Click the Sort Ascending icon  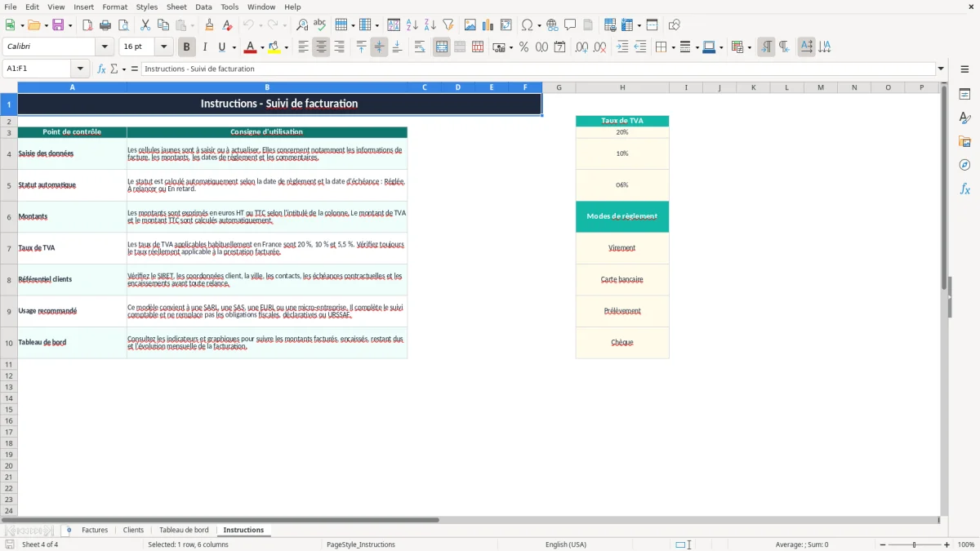click(412, 25)
